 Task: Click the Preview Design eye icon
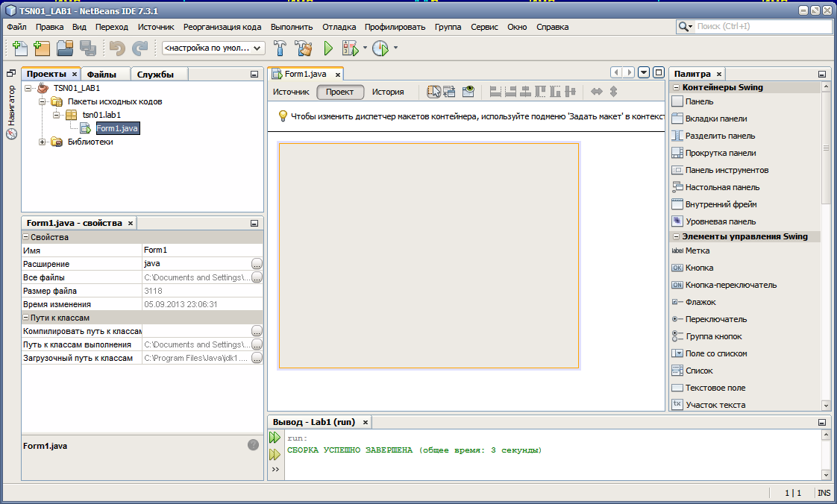point(468,92)
